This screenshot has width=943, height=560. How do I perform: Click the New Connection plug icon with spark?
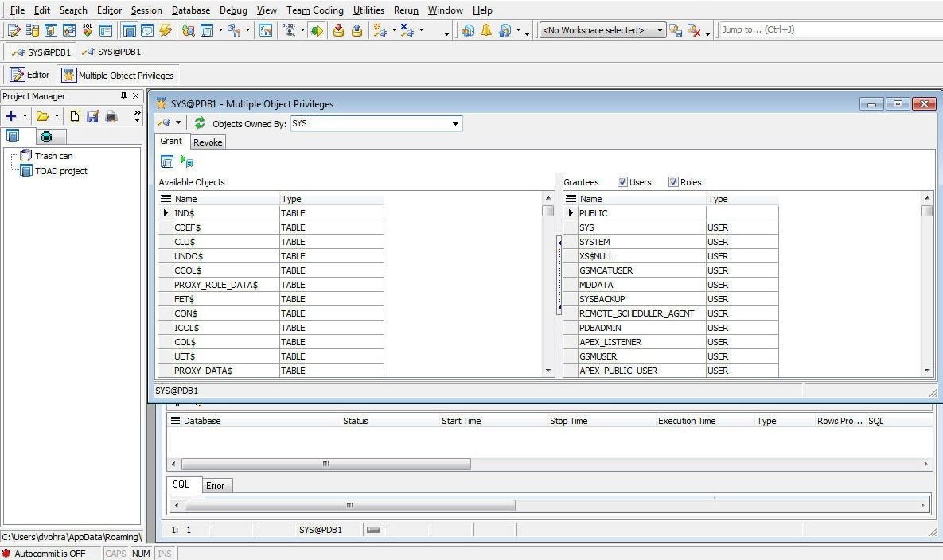380,30
